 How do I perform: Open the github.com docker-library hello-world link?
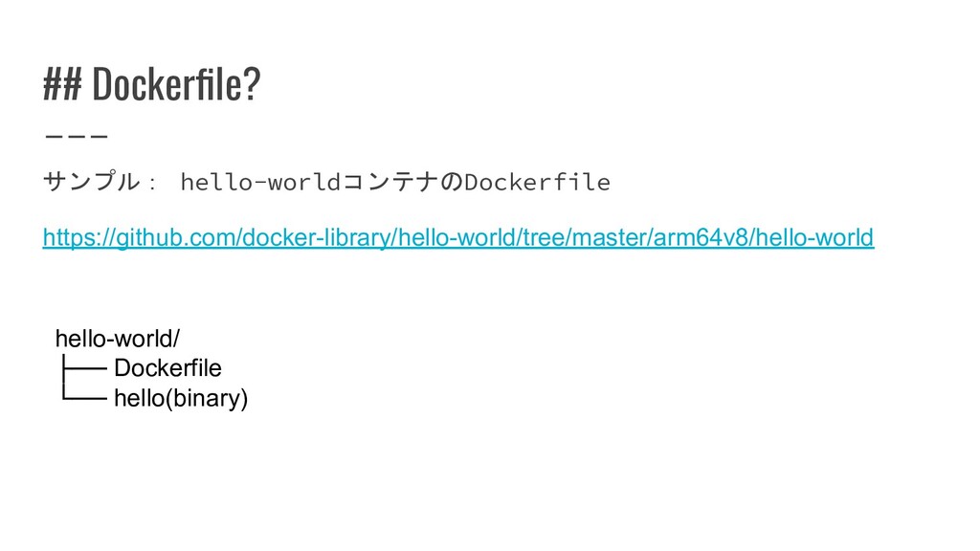[x=458, y=238]
